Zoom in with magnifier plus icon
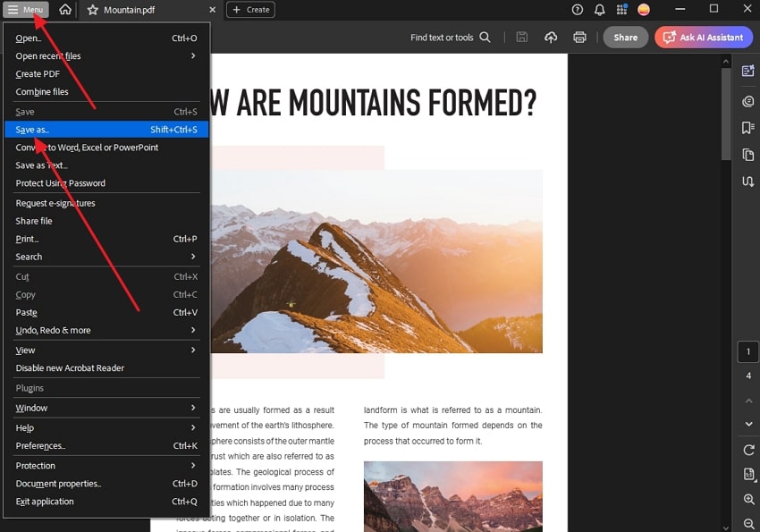 click(748, 499)
